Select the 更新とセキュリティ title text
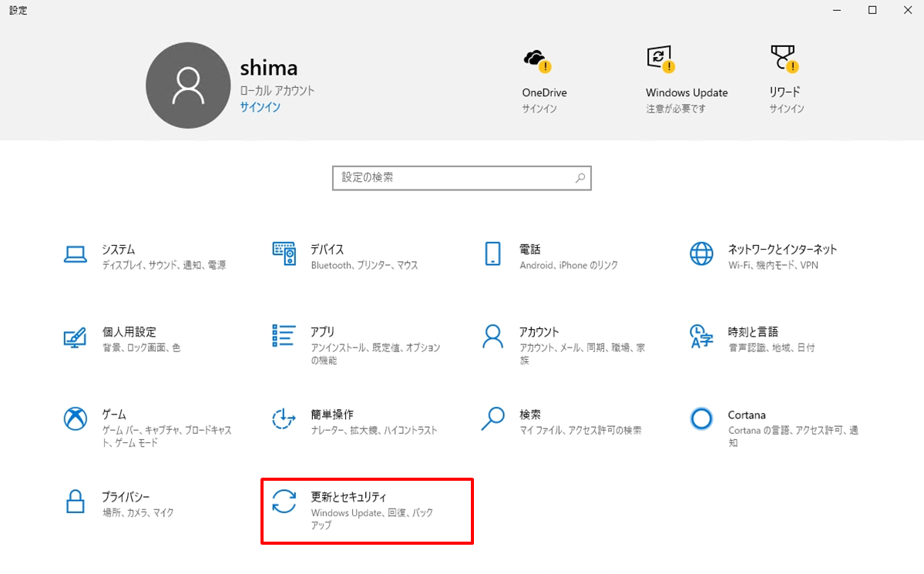 pos(348,497)
